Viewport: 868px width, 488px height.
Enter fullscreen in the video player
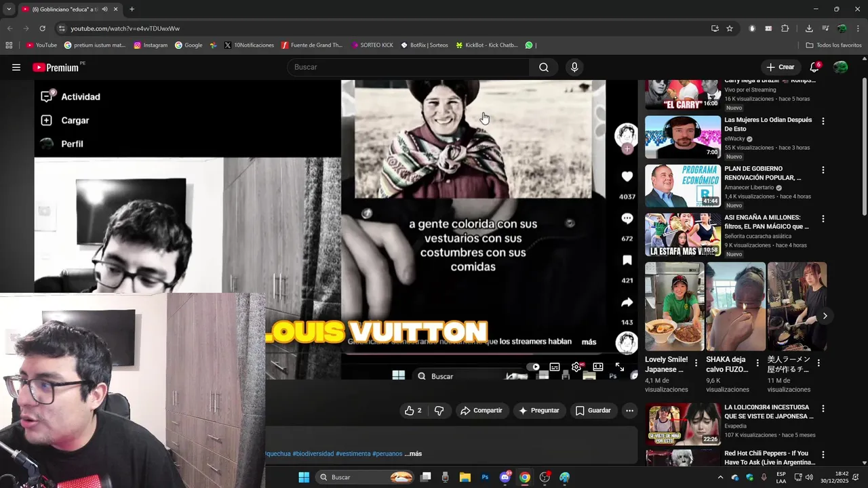click(620, 367)
